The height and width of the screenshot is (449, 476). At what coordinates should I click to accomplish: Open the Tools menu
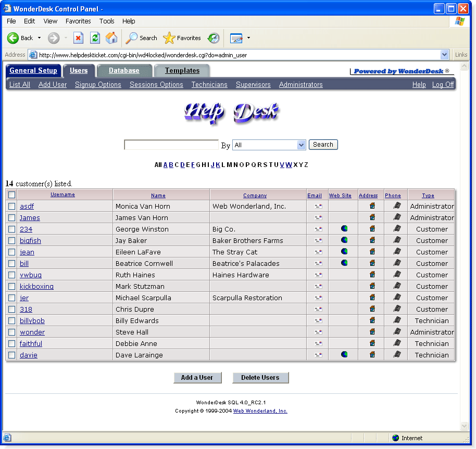[107, 21]
